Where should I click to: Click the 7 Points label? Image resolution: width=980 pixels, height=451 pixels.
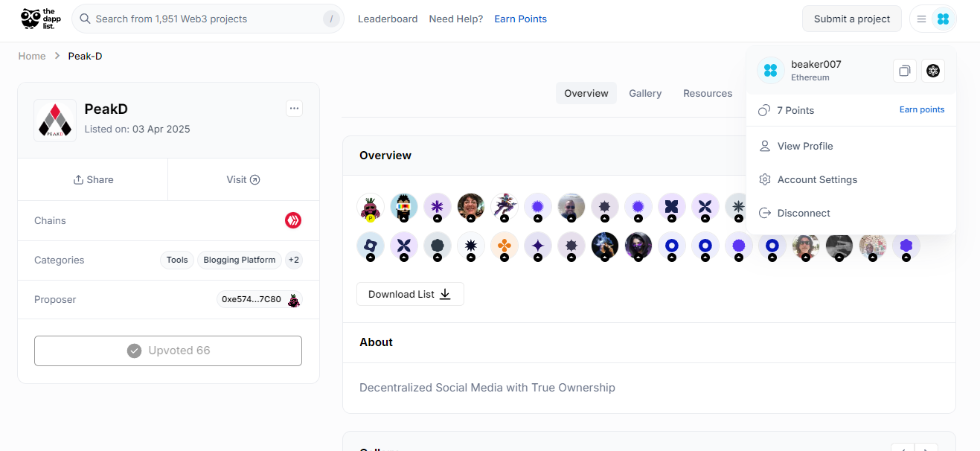pyautogui.click(x=795, y=110)
